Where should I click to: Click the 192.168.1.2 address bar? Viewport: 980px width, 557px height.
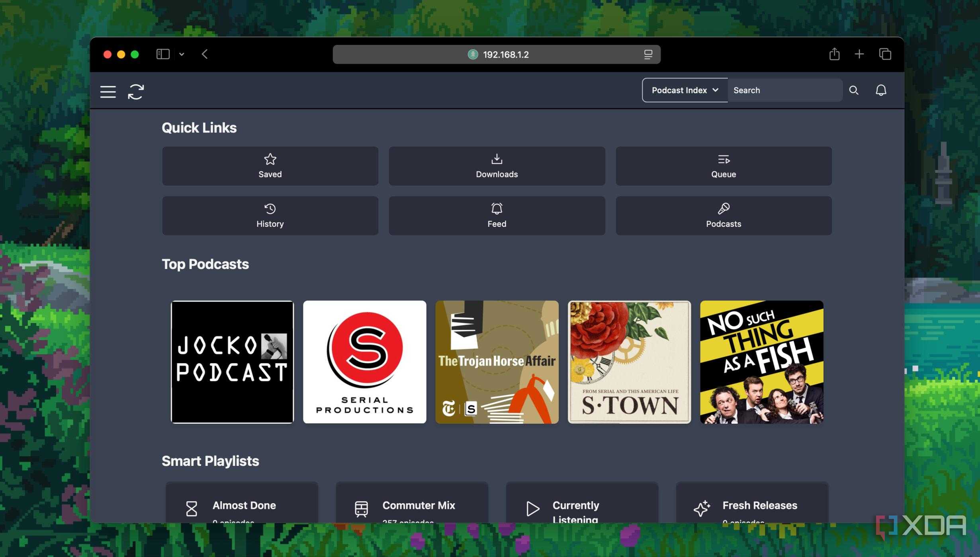[497, 55]
